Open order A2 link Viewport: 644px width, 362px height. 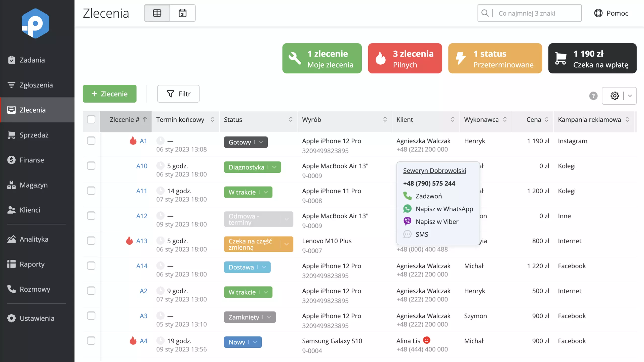[143, 291]
